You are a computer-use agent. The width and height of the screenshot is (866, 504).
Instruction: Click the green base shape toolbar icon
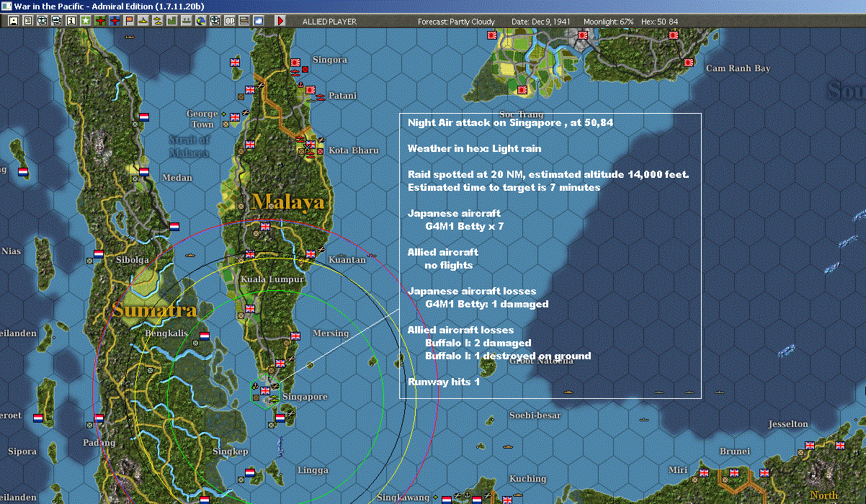pos(172,21)
